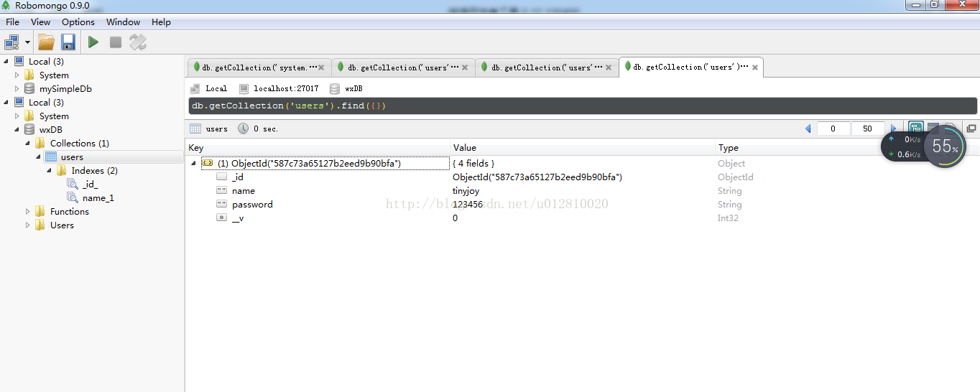Click the Collections (1) folder icon
This screenshot has width=980, height=392.
tap(40, 143)
